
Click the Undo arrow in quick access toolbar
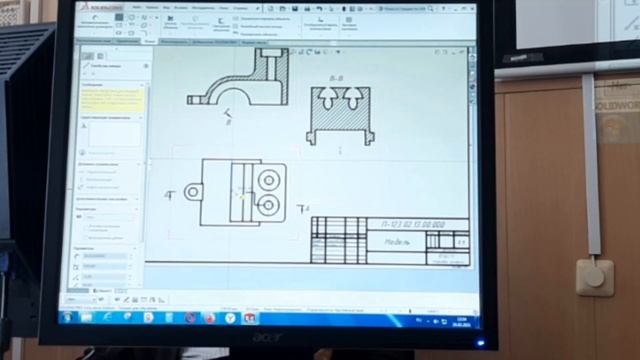(319, 9)
